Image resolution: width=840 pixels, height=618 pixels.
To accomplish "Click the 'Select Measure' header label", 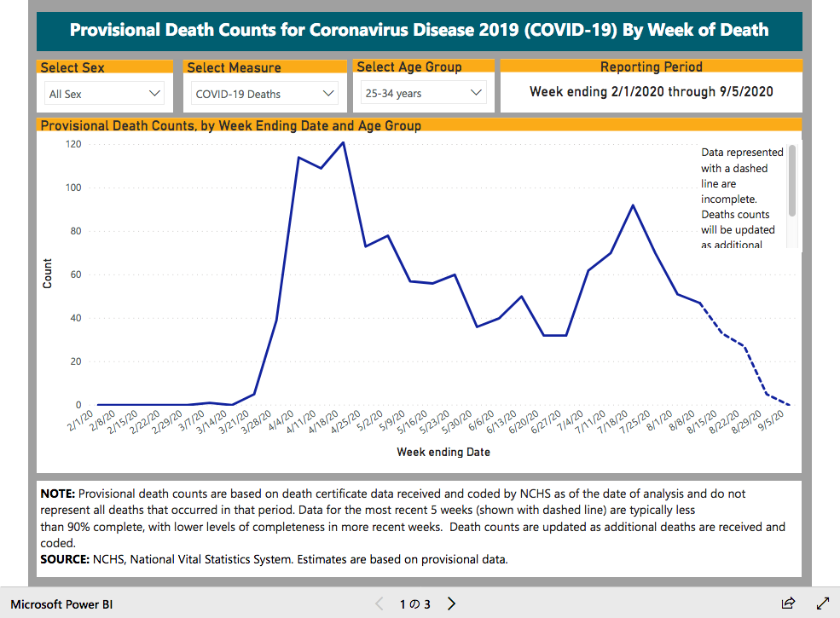I will 235,67.
